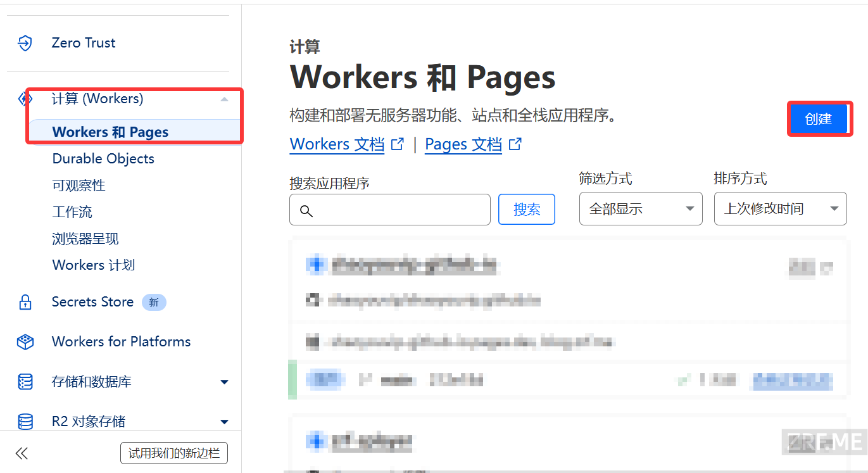The image size is (868, 473).
Task: Open 可观察性 sidebar item
Action: point(79,186)
